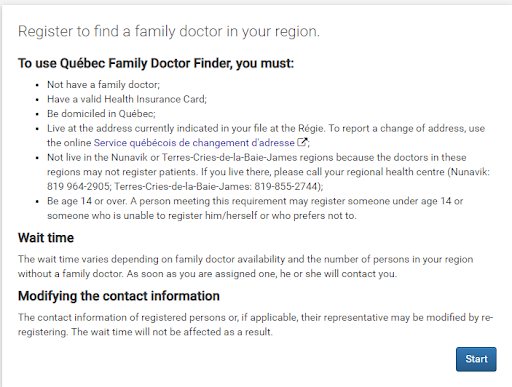Select the 'Register to find a family doctor' title
512x387 pixels.
(169, 31)
